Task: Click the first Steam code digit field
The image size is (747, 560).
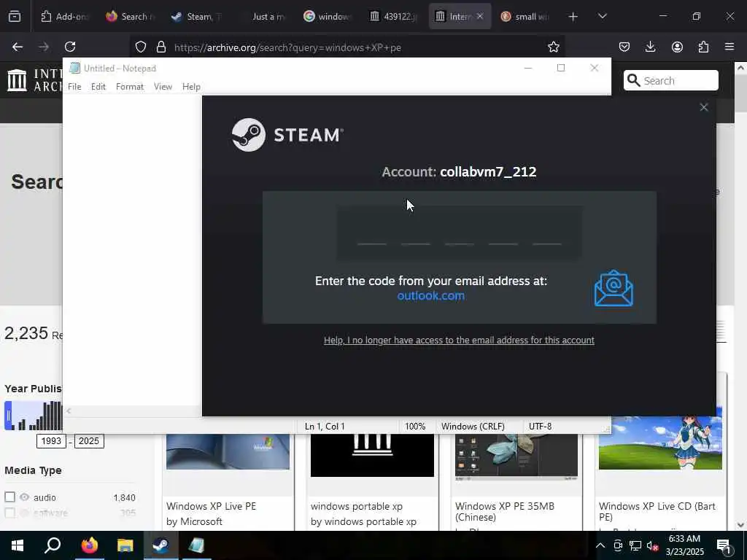Action: tap(371, 233)
